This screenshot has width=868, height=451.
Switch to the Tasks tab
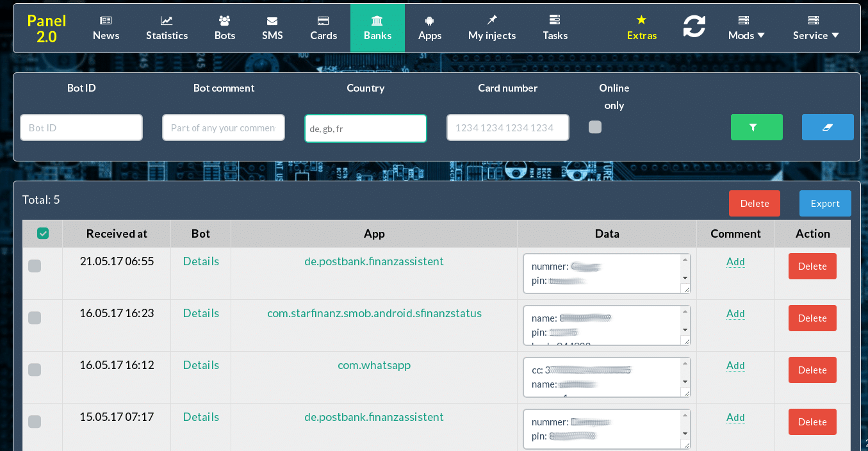pos(555,28)
